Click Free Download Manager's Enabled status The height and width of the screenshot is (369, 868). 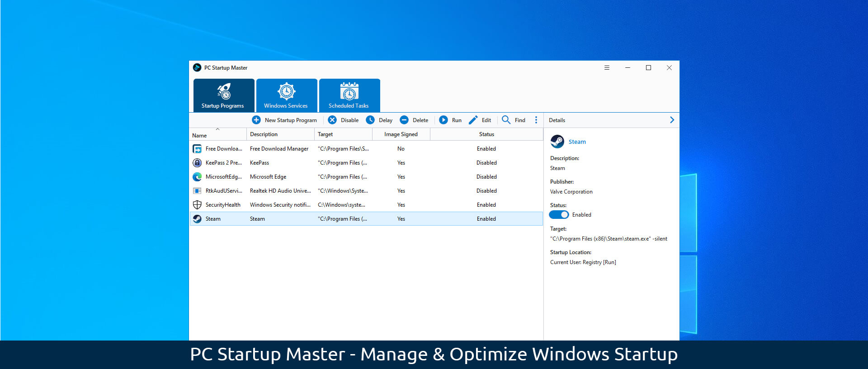(486, 149)
